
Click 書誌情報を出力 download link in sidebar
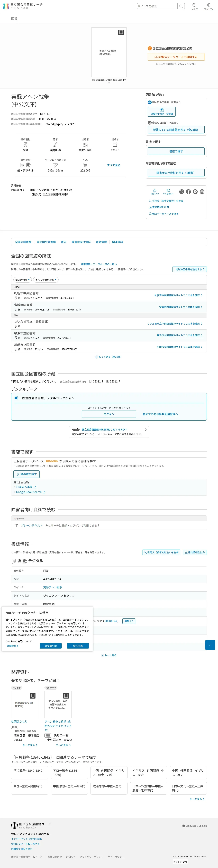coord(159,207)
